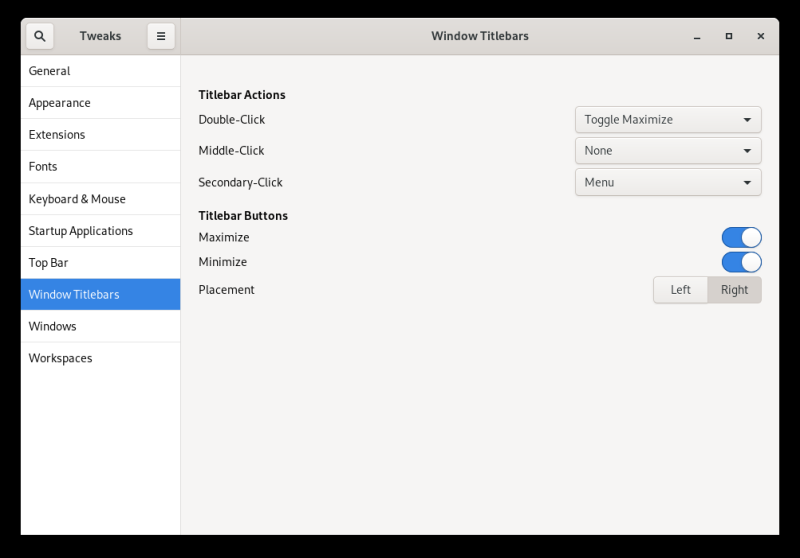Set button placement to Right
This screenshot has height=558, width=800.
(734, 290)
